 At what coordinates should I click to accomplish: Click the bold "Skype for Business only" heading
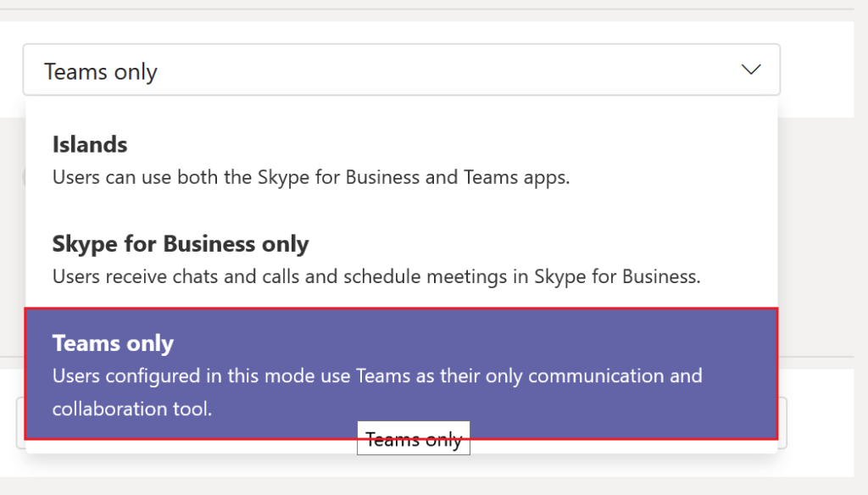pyautogui.click(x=180, y=243)
